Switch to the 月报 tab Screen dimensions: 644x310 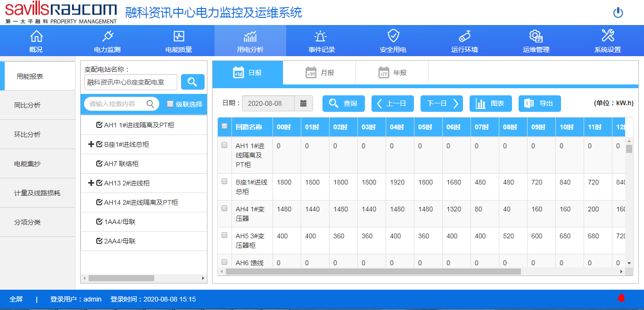coord(320,73)
